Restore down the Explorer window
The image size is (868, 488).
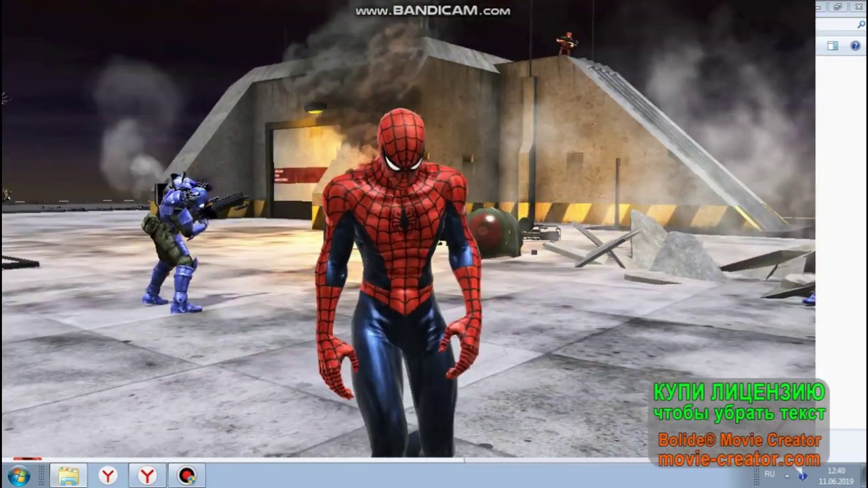[x=838, y=7]
